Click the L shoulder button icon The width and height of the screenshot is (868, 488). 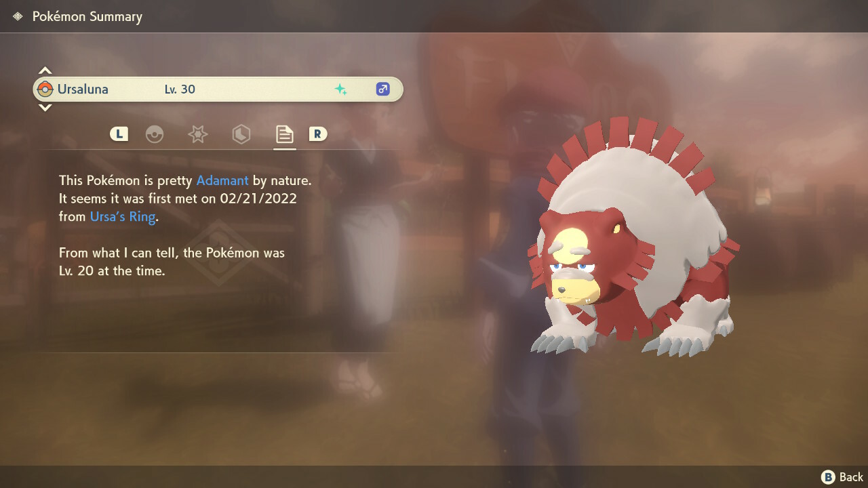pyautogui.click(x=119, y=134)
